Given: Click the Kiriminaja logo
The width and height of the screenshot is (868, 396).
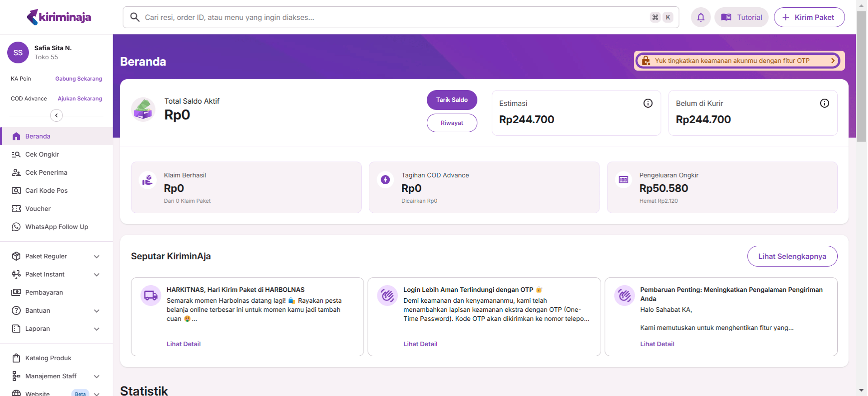Looking at the screenshot, I should [x=59, y=17].
